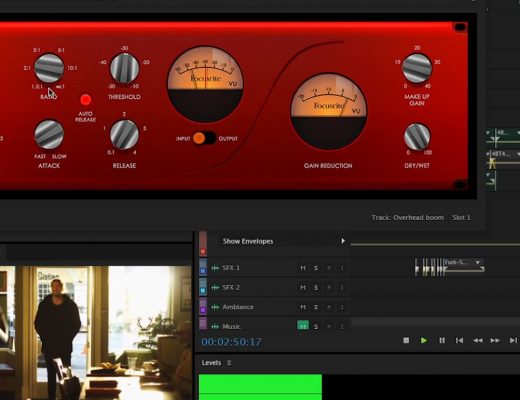The width and height of the screenshot is (520, 400).
Task: Click the Gain Reduction VU meter
Action: click(329, 111)
